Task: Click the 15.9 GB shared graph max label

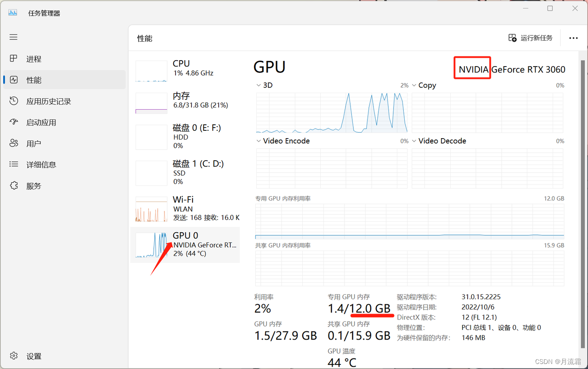Action: pyautogui.click(x=554, y=246)
